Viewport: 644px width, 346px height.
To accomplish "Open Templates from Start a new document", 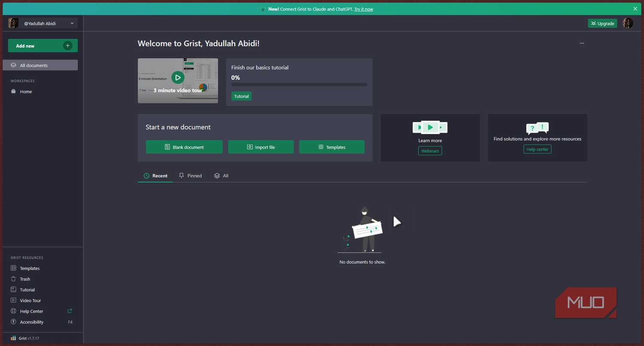I will (x=332, y=147).
